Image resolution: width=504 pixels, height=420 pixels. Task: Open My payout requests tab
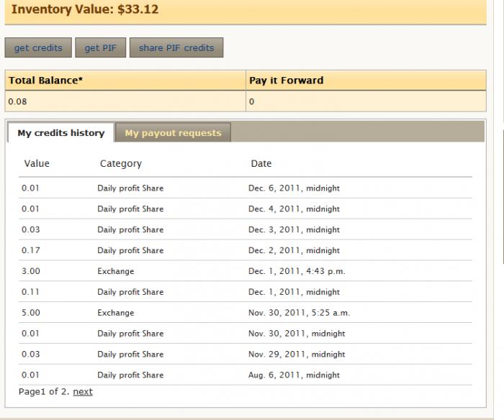click(x=174, y=132)
